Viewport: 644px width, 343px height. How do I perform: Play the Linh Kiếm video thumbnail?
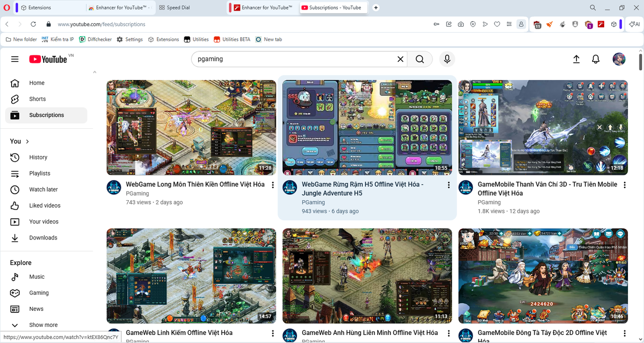point(191,276)
